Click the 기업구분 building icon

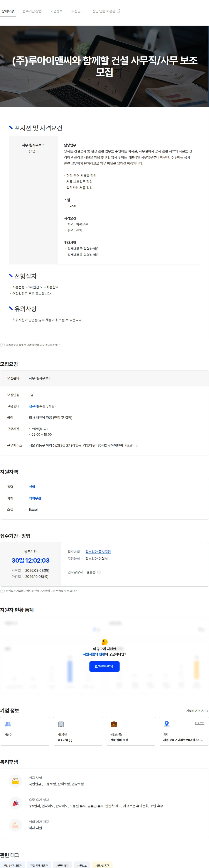pyautogui.click(x=61, y=724)
